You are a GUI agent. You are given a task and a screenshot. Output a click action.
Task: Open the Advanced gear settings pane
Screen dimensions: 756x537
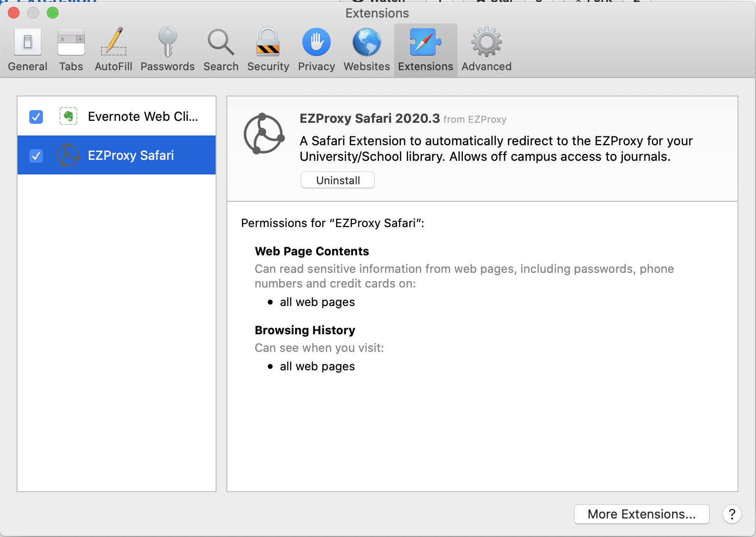(486, 49)
